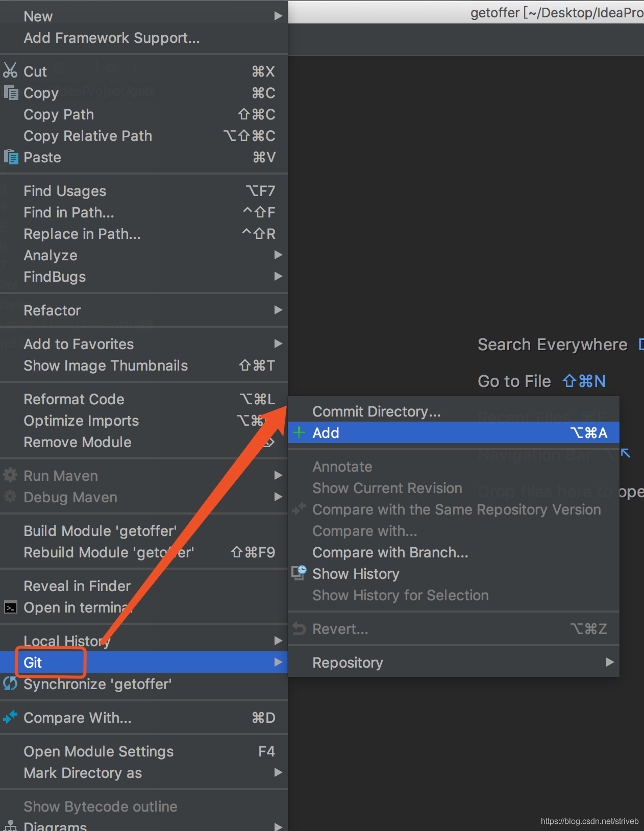Select Reveal in Finder
This screenshot has width=644, height=831.
pos(144,586)
